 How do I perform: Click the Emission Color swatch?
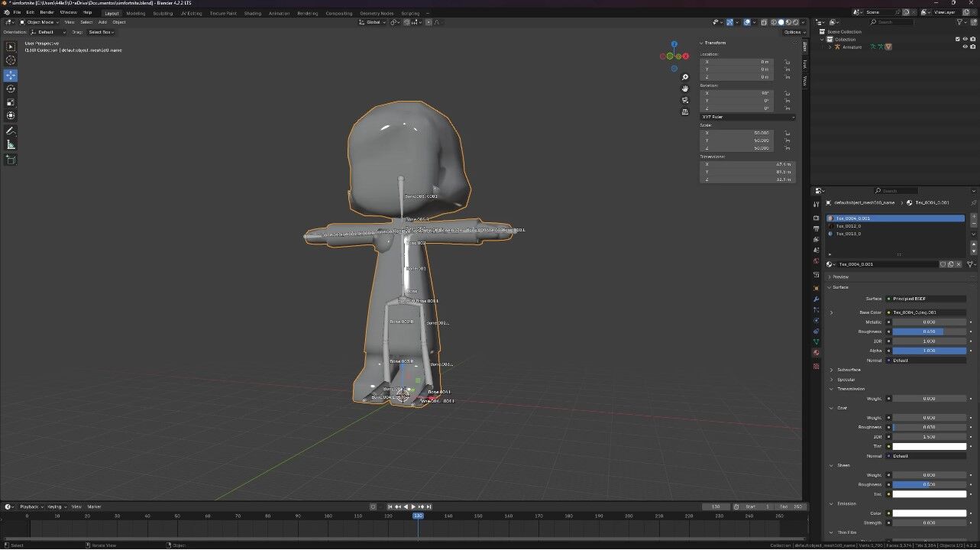point(929,513)
